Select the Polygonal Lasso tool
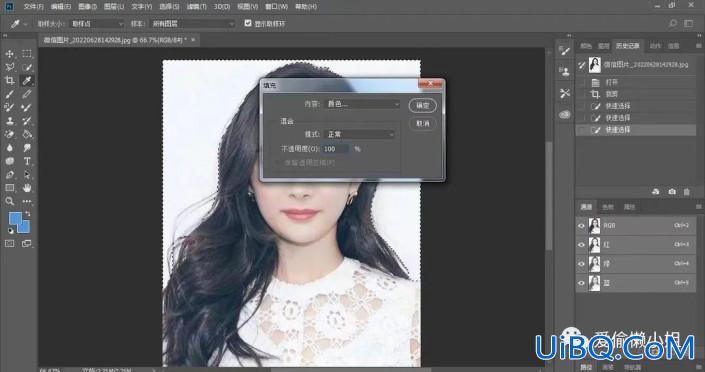The height and width of the screenshot is (372, 705). click(9, 67)
